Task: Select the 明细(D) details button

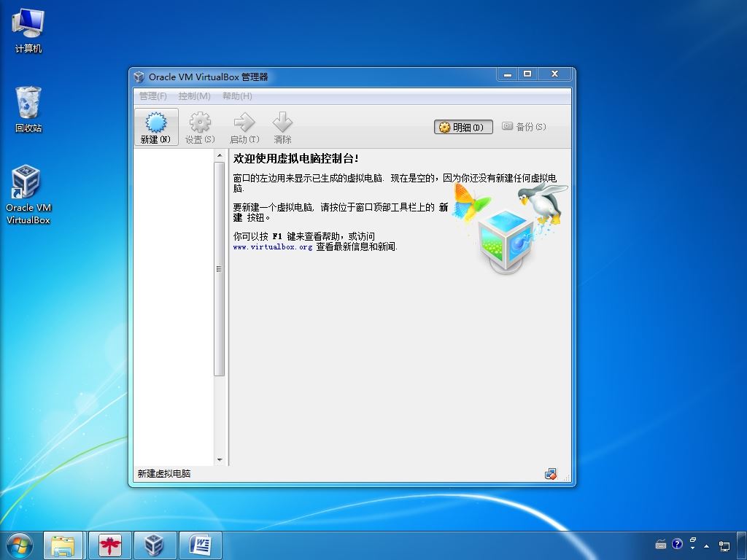Action: click(x=463, y=127)
